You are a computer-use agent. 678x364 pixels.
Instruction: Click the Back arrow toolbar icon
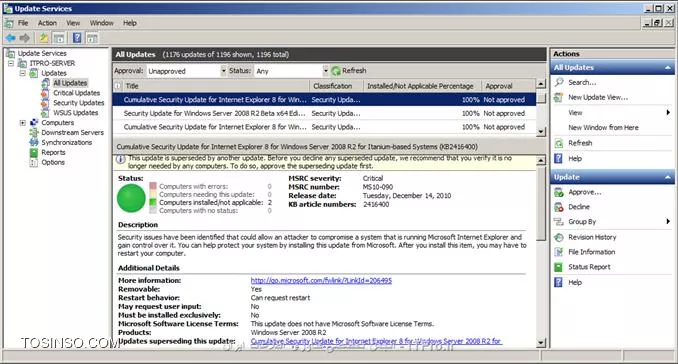(x=10, y=38)
